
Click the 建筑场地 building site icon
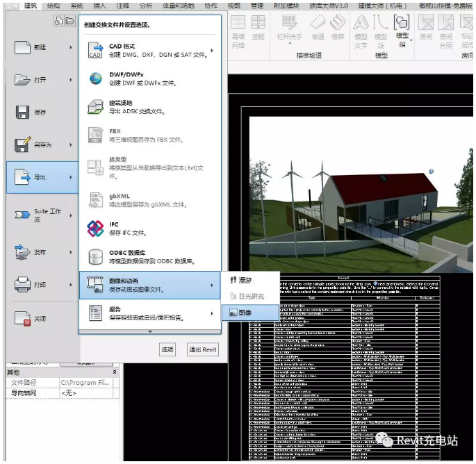click(x=95, y=107)
